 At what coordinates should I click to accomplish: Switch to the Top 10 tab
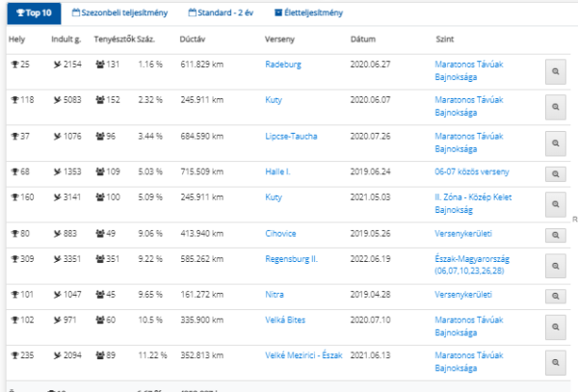pos(34,13)
